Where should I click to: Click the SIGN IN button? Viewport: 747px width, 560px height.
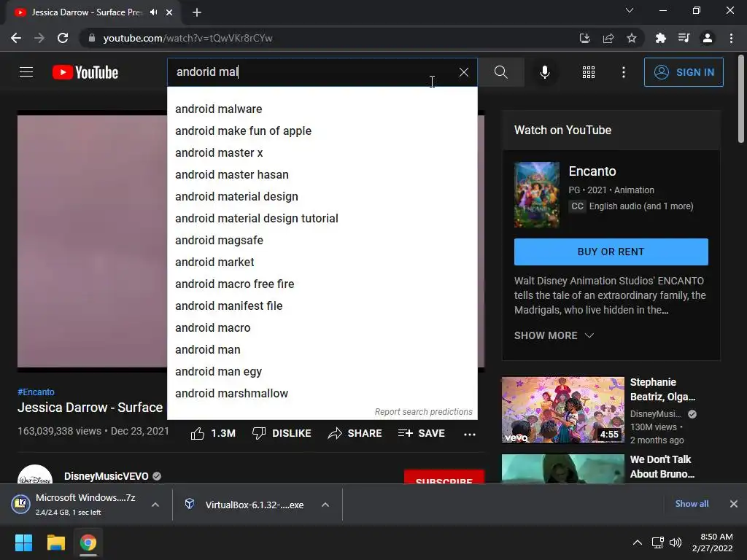point(684,72)
